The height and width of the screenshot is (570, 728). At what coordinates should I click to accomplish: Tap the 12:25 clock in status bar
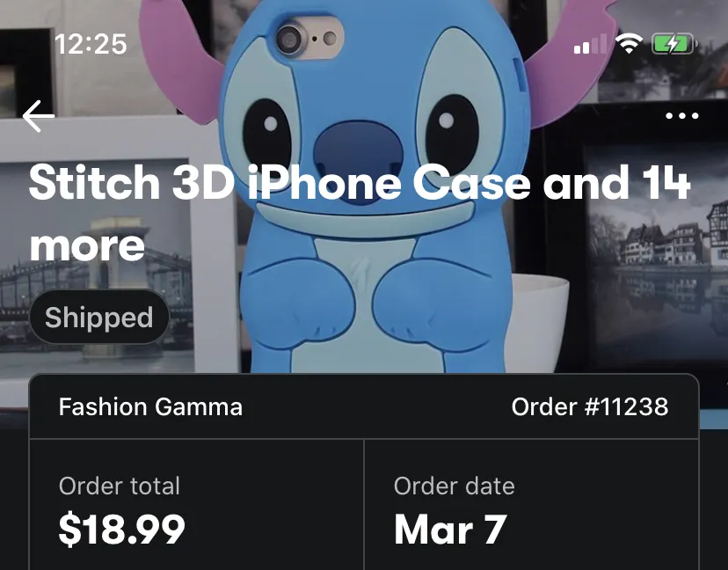(91, 44)
